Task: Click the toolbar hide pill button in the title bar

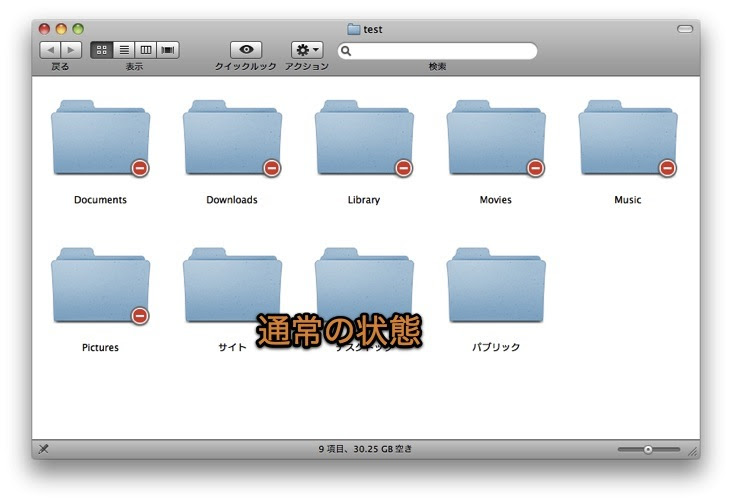Action: tap(685, 29)
